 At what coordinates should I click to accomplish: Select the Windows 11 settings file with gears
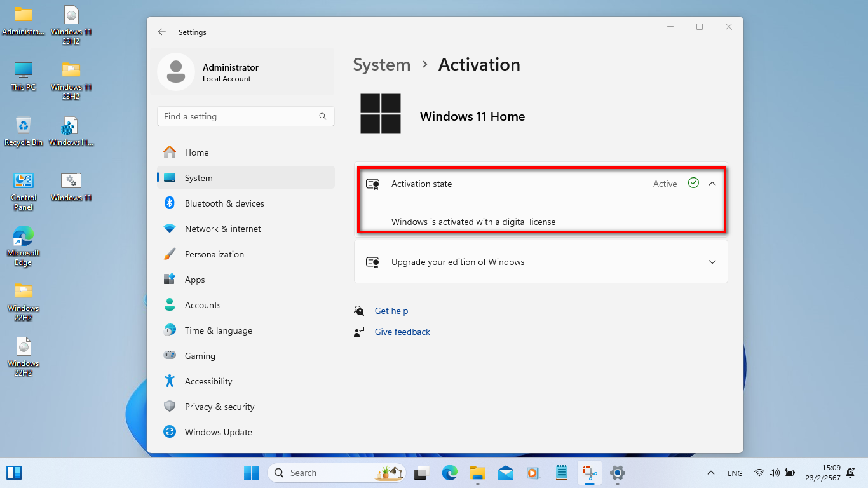(x=71, y=186)
